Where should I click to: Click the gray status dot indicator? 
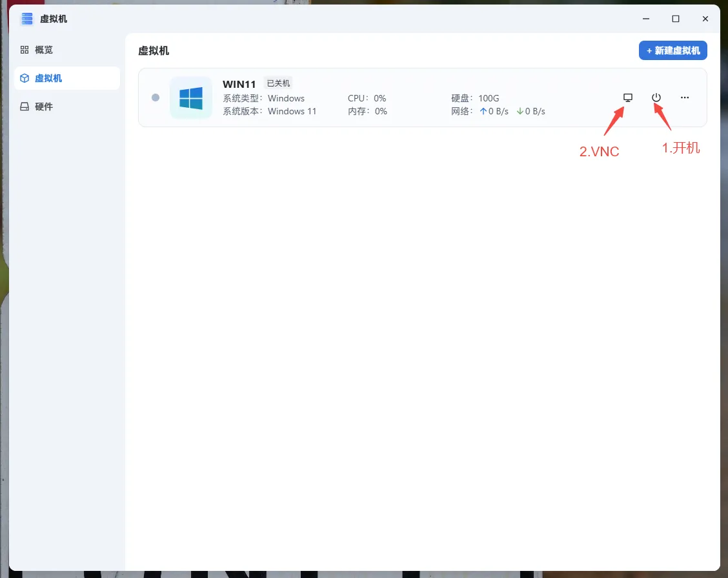[x=156, y=98]
